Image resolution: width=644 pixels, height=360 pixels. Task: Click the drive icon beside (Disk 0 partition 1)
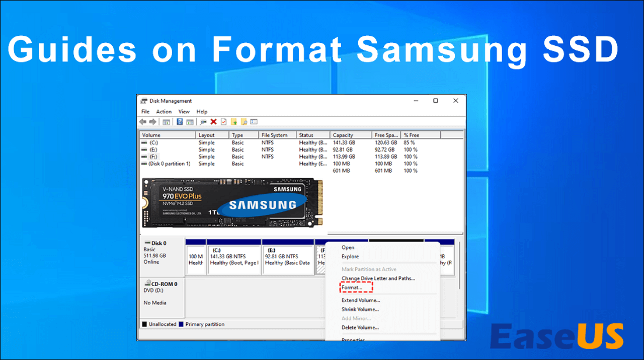pyautogui.click(x=144, y=164)
